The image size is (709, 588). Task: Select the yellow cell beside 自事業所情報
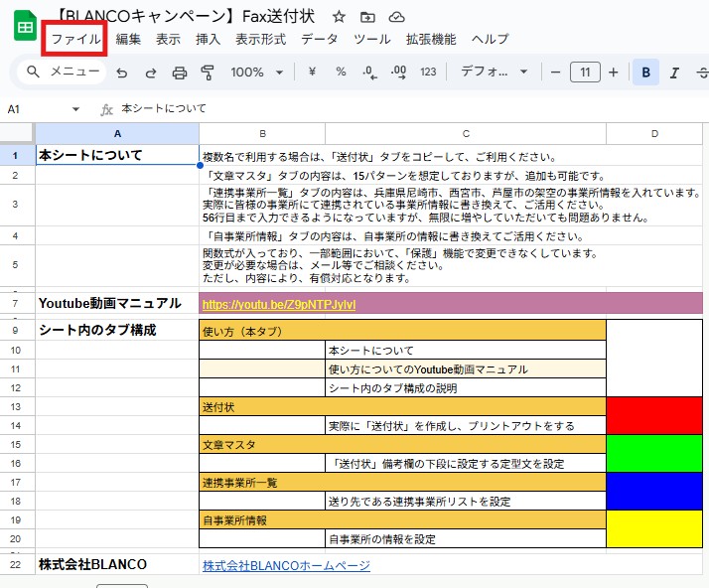[654, 528]
